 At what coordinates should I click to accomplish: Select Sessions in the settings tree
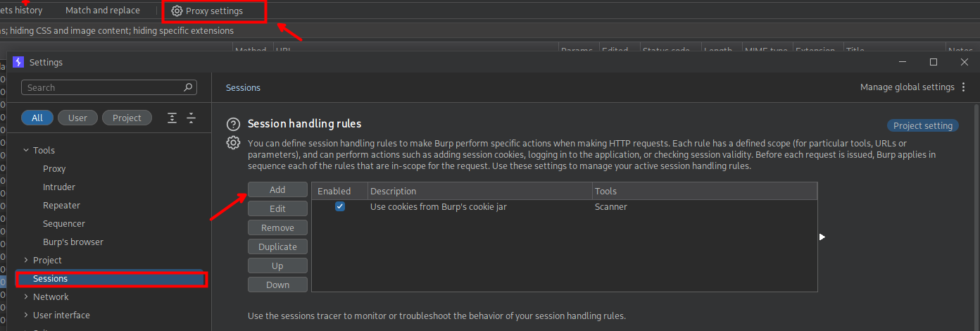[51, 279]
